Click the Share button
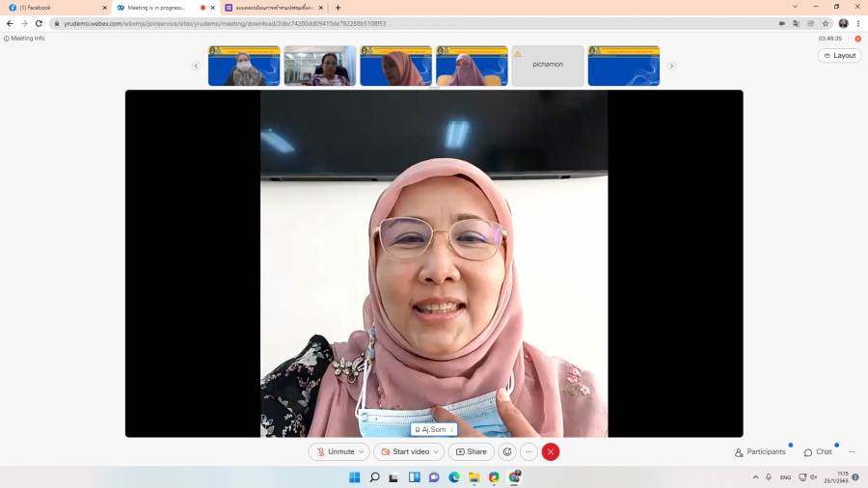Viewport: 868px width, 488px height. 472,451
